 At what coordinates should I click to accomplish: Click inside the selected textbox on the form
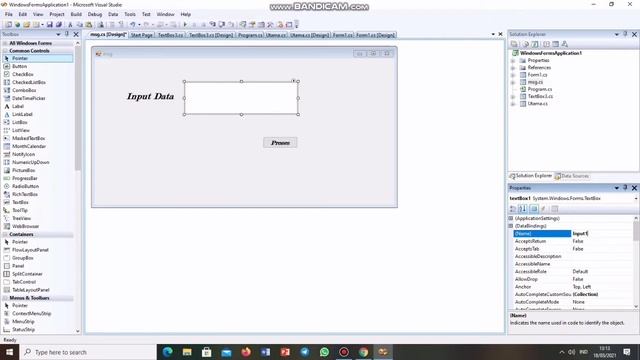coord(241,98)
